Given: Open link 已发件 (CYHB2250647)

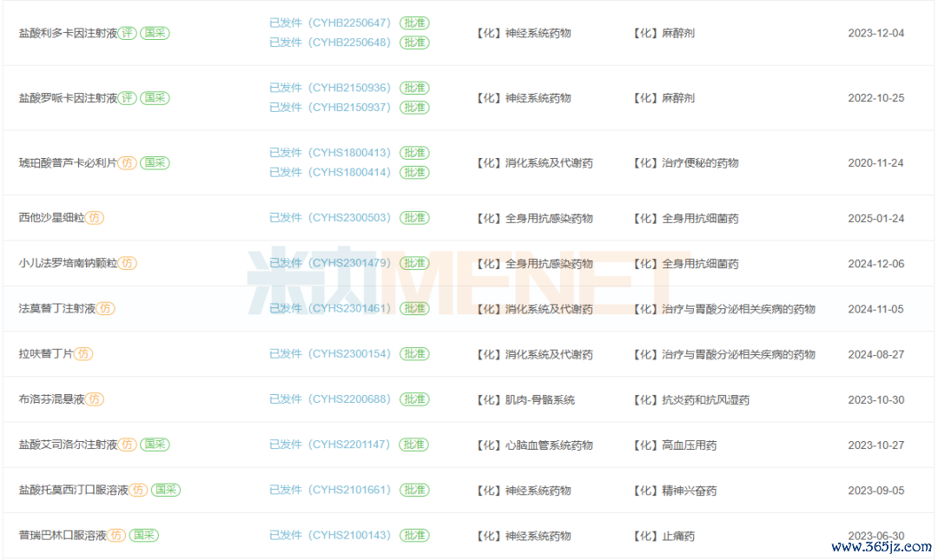Looking at the screenshot, I should tap(330, 23).
